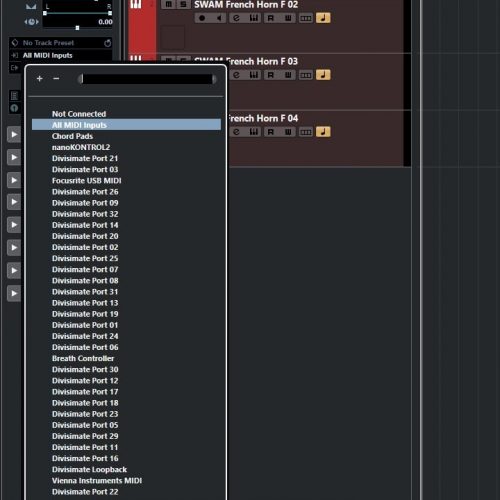The image size is (500, 500).
Task: Toggle read automation on French Horn F 02
Action: (x=271, y=18)
